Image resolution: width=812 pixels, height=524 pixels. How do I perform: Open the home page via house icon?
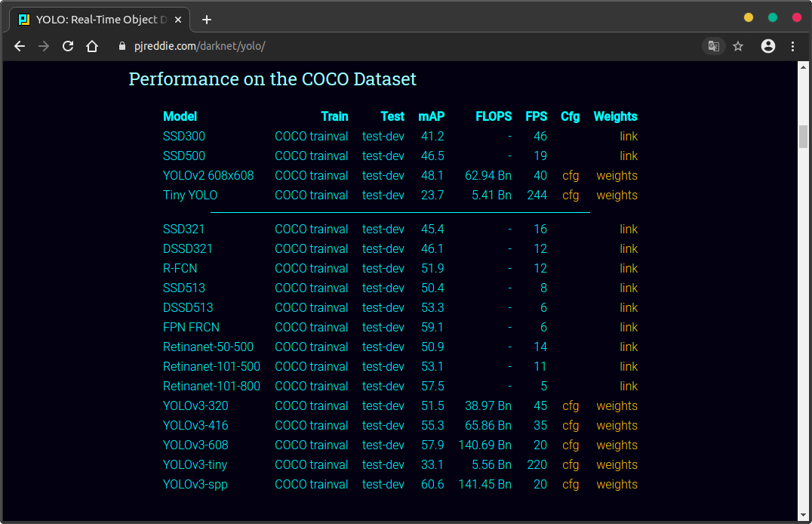point(92,46)
